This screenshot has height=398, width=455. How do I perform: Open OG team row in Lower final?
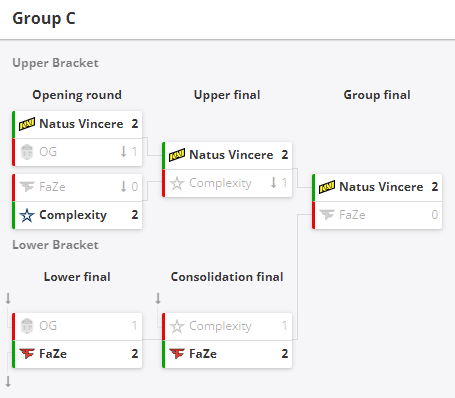coord(77,326)
